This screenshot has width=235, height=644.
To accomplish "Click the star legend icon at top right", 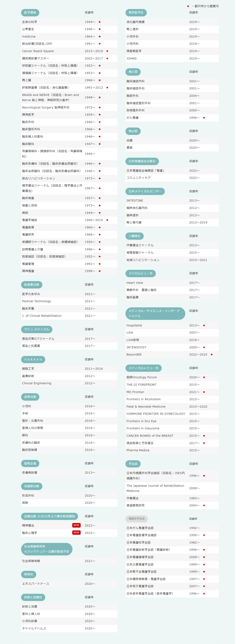I will [188, 6].
